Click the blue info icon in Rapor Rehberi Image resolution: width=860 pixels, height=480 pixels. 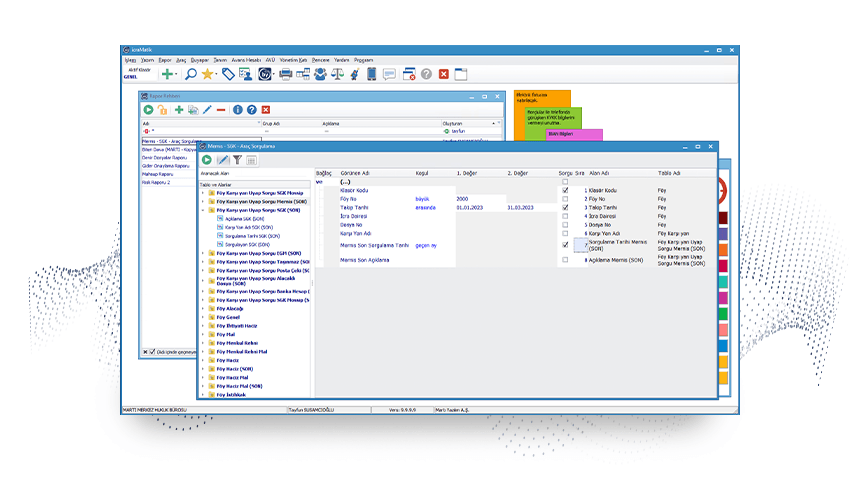(x=237, y=110)
